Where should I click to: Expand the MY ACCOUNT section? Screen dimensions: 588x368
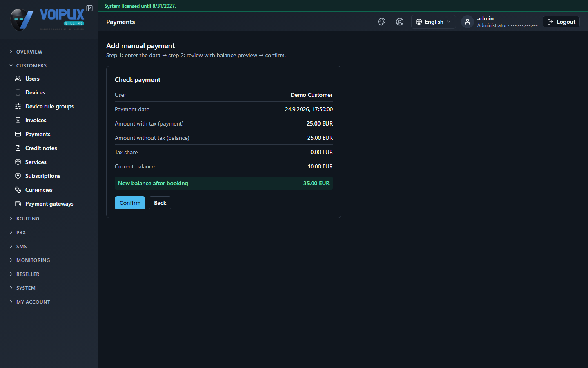33,302
